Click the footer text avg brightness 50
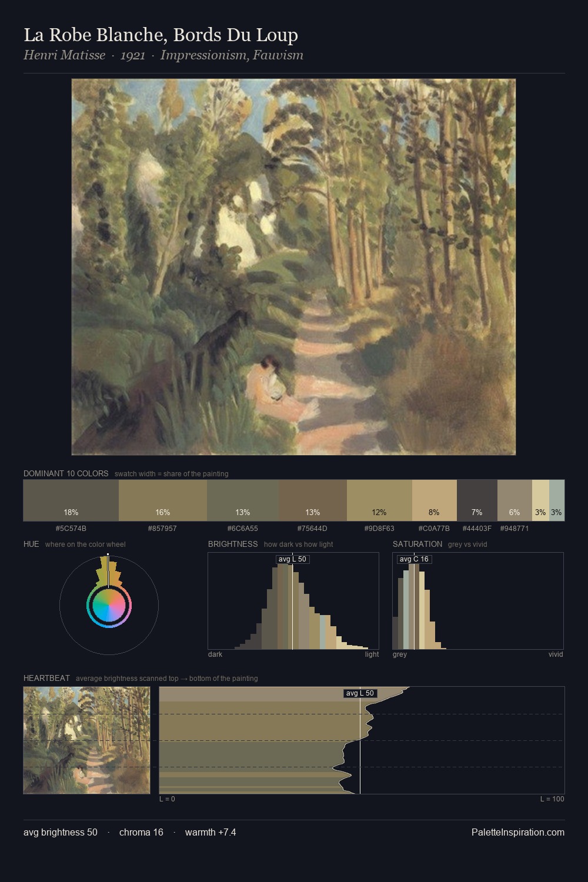The width and height of the screenshot is (588, 882). click(x=61, y=832)
